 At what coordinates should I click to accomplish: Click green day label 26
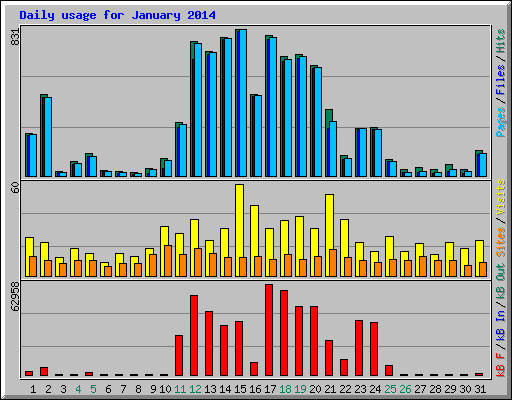coord(405,389)
